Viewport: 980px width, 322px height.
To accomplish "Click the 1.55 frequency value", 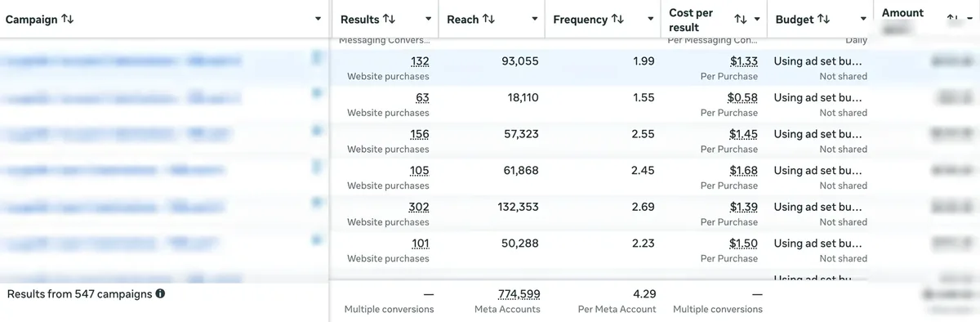I will point(643,97).
